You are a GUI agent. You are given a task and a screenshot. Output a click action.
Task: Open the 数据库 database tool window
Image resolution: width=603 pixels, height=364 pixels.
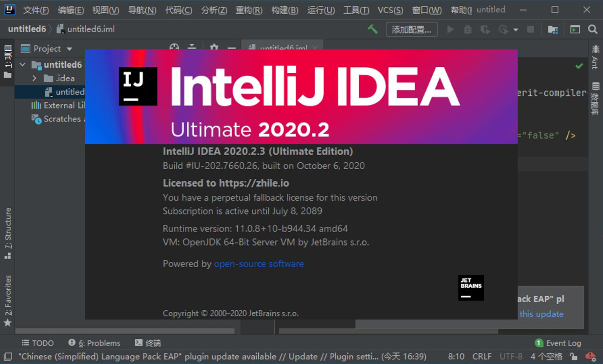point(595,99)
